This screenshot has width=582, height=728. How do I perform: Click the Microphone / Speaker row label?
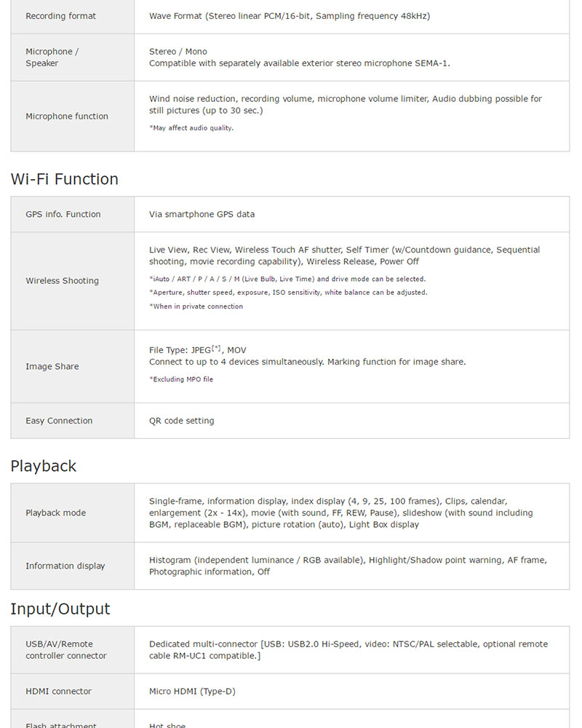pos(52,58)
